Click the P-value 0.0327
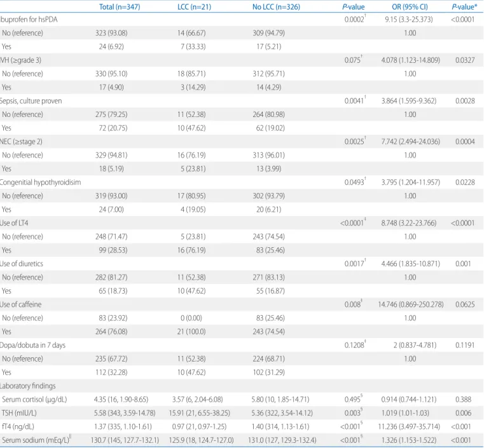Viewport: 484px width, 448px height. 465,60
